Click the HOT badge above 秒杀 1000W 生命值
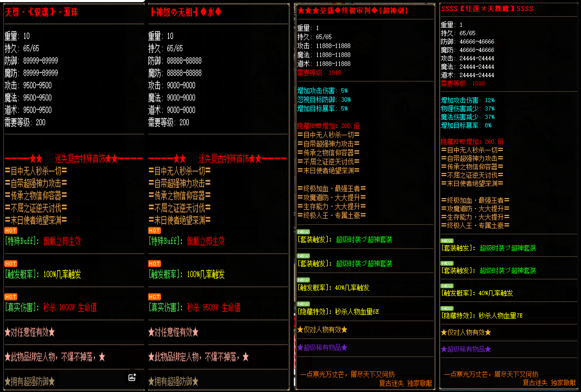This screenshot has width=581, height=392. pyautogui.click(x=11, y=297)
